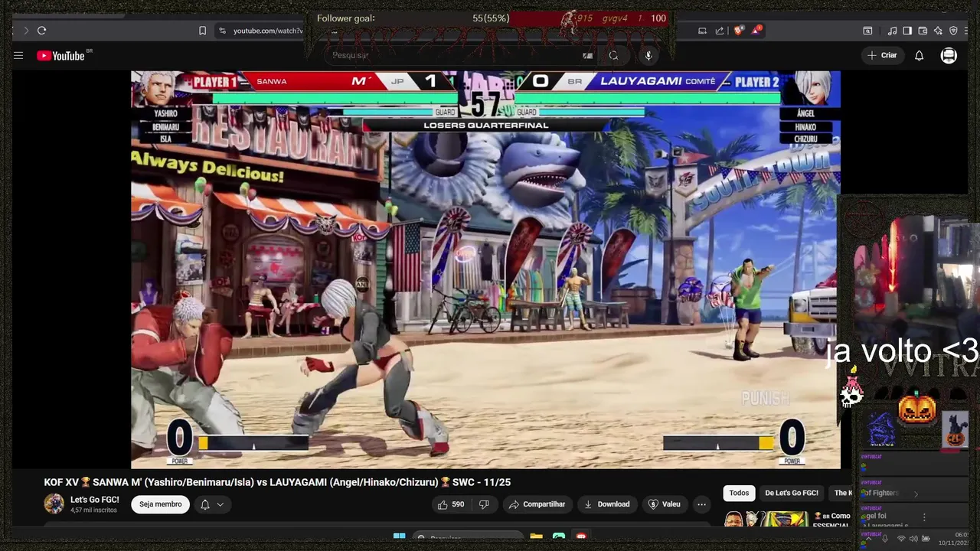
Task: Start voice search with microphone
Action: (x=648, y=55)
